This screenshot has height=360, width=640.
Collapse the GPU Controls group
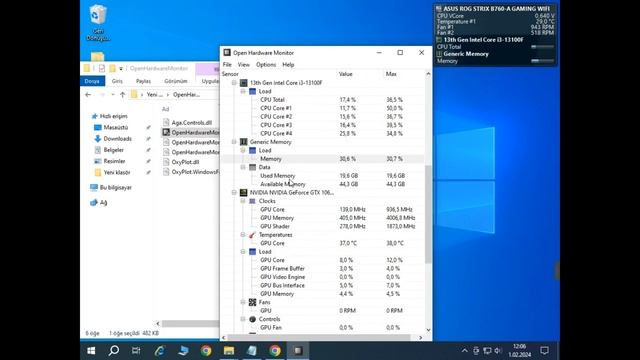(x=243, y=319)
